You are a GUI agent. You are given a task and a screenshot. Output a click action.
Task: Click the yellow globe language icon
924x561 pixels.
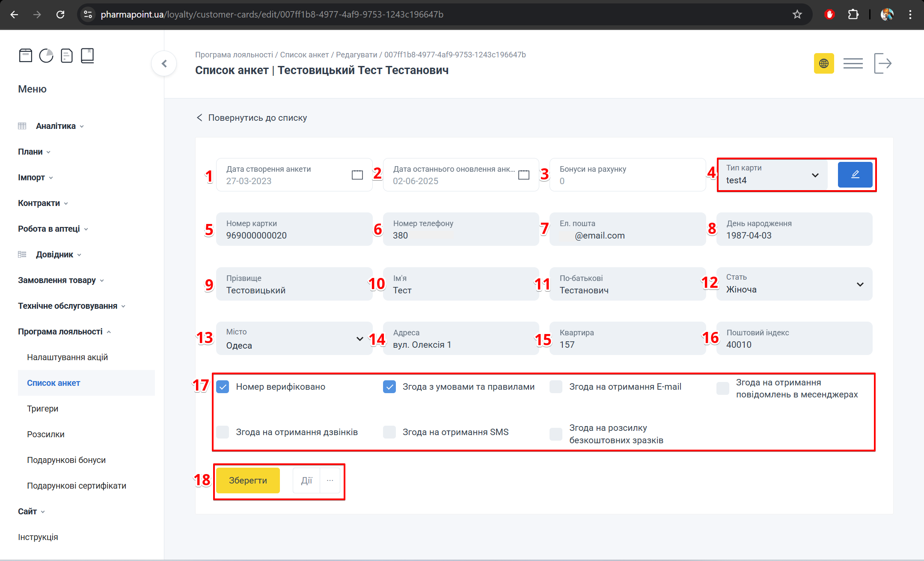(x=823, y=63)
